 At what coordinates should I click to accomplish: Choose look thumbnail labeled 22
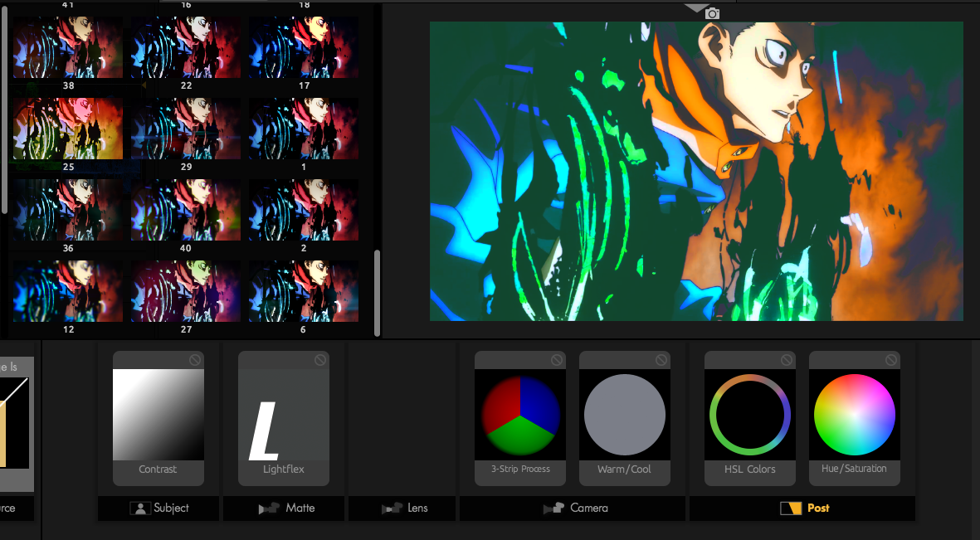coord(186,47)
